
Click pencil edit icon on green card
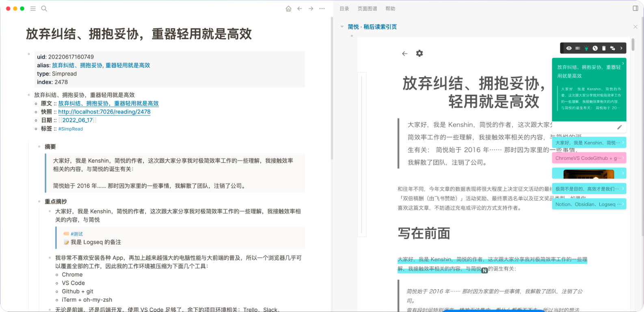tap(619, 127)
